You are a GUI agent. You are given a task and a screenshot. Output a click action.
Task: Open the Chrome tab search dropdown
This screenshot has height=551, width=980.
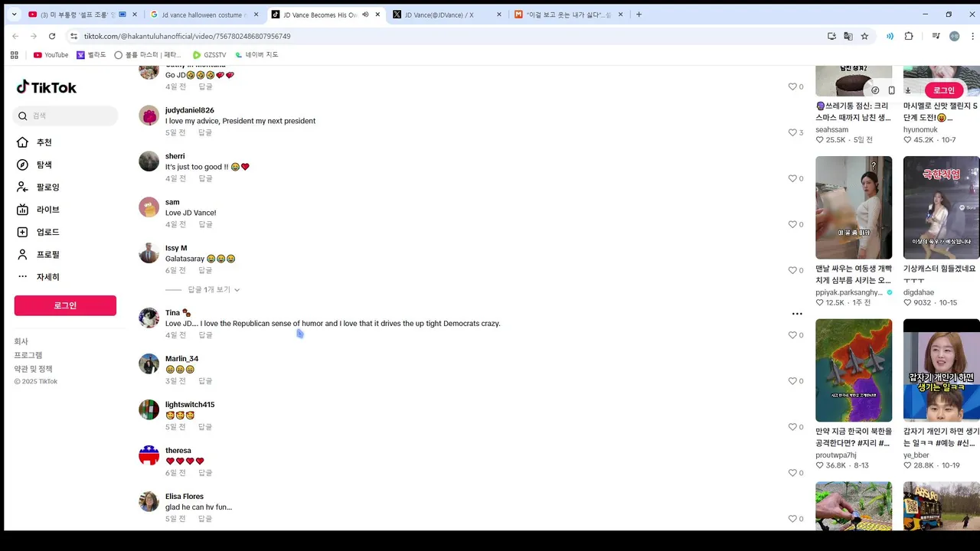14,15
